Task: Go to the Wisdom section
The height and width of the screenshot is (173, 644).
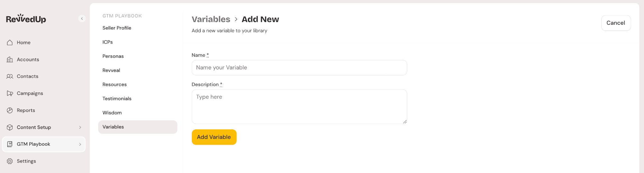Action: pos(112,113)
